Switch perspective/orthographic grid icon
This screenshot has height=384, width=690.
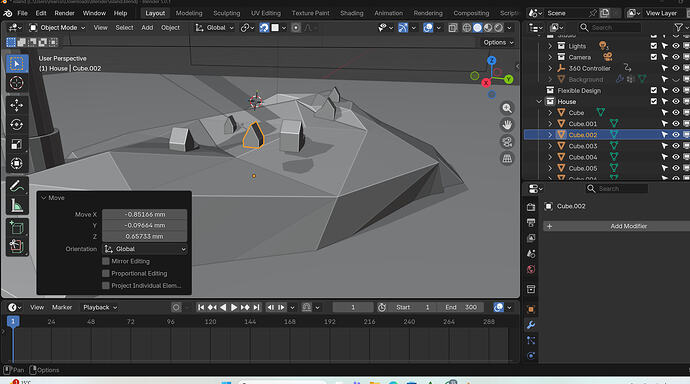click(507, 158)
